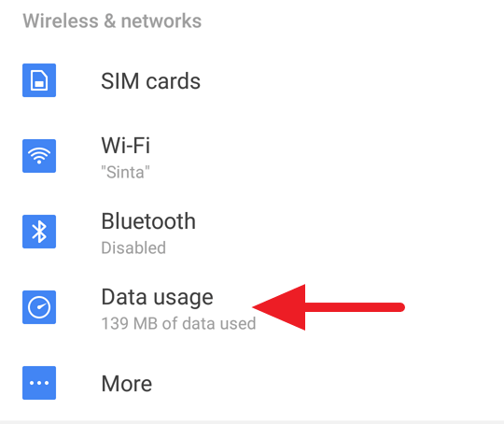Tap the SIM cards icon
The image size is (504, 424).
pyautogui.click(x=39, y=80)
